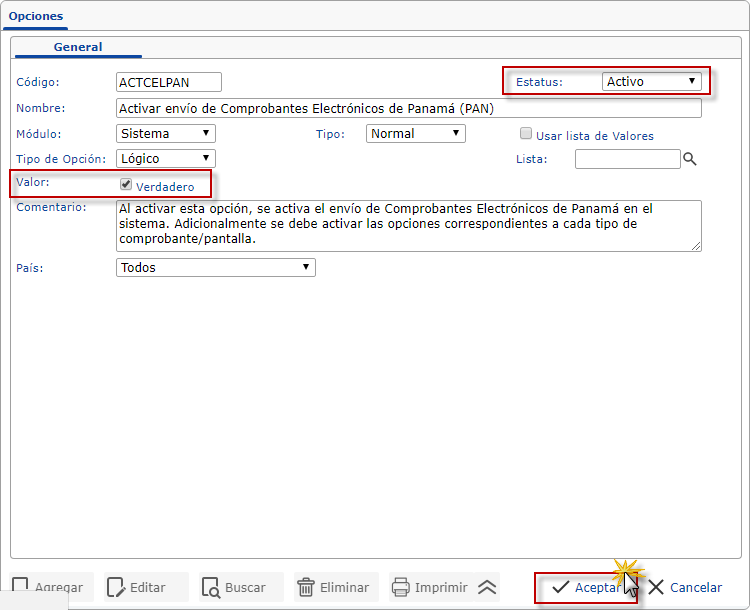Screen dimensions: 753x610
Task: Click the Eliminar trash icon button
Action: (x=336, y=587)
